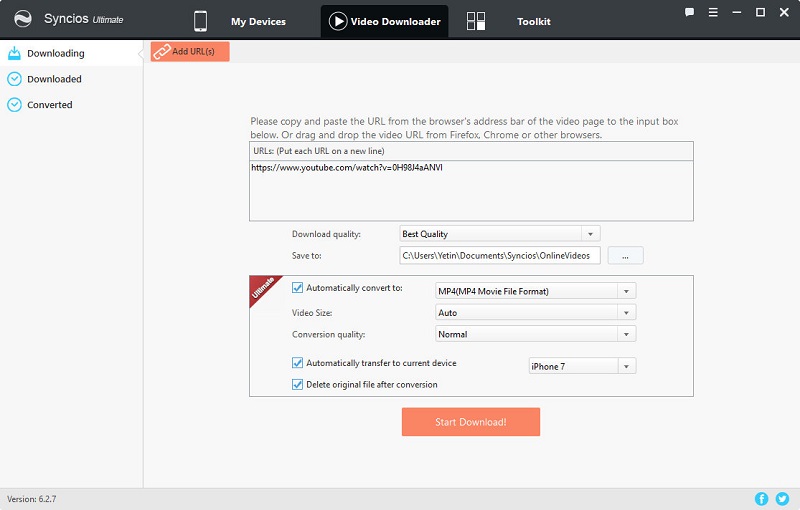Click the 'Download quality:' label
This screenshot has height=510, width=800.
tap(326, 234)
